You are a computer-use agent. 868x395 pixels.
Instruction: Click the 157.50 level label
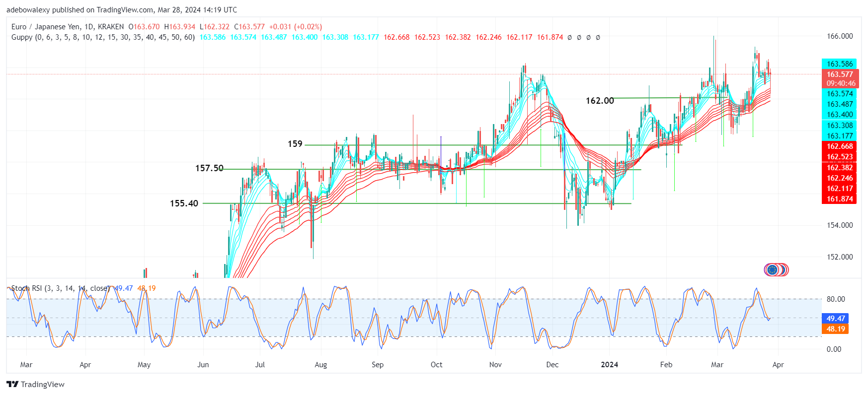point(209,168)
